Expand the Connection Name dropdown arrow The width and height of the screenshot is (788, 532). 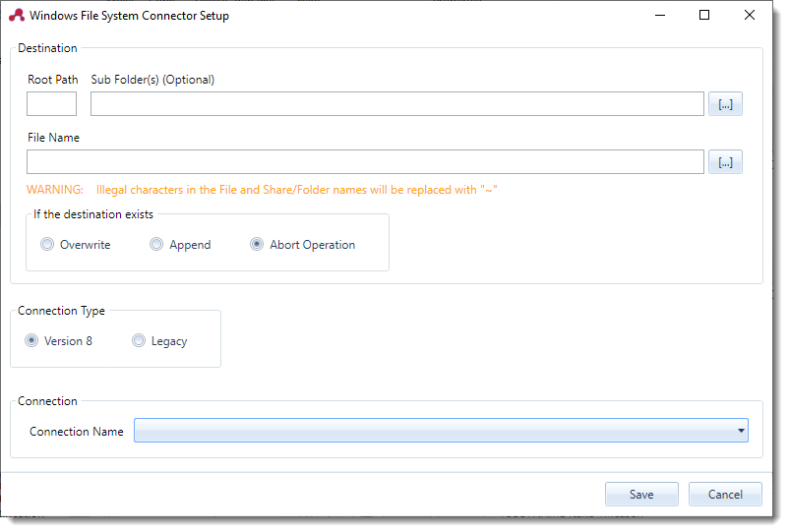click(739, 431)
